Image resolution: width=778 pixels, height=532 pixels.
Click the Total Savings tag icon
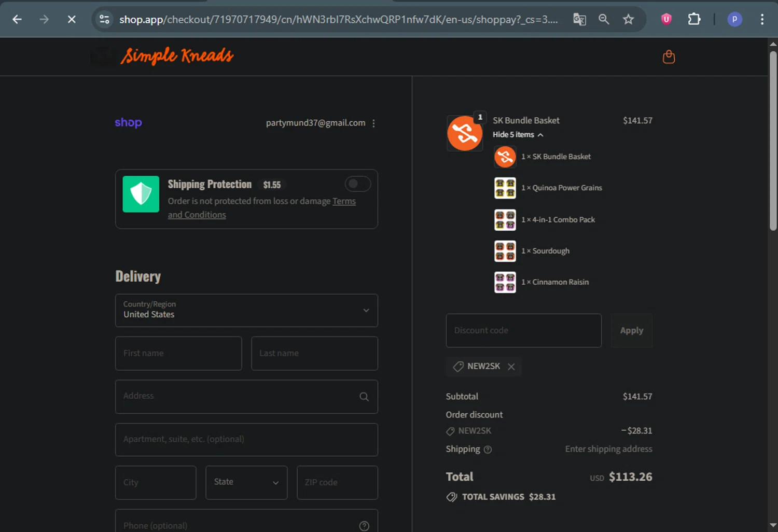pyautogui.click(x=452, y=497)
